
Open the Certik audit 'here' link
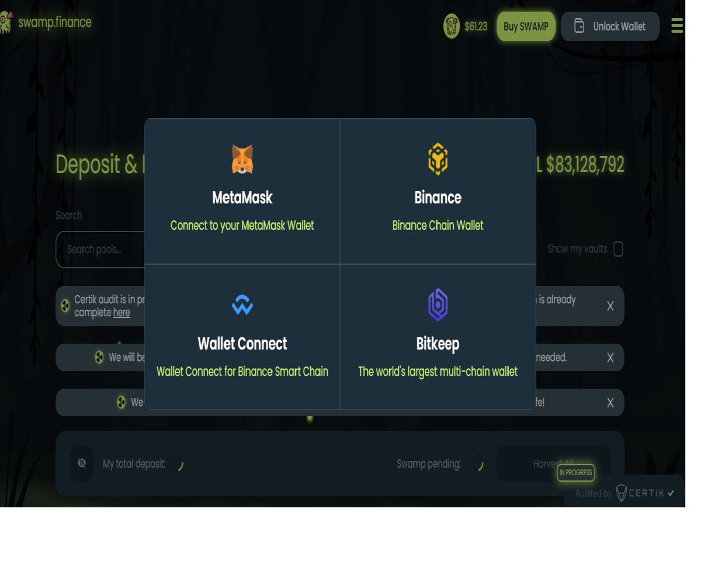[x=122, y=313]
